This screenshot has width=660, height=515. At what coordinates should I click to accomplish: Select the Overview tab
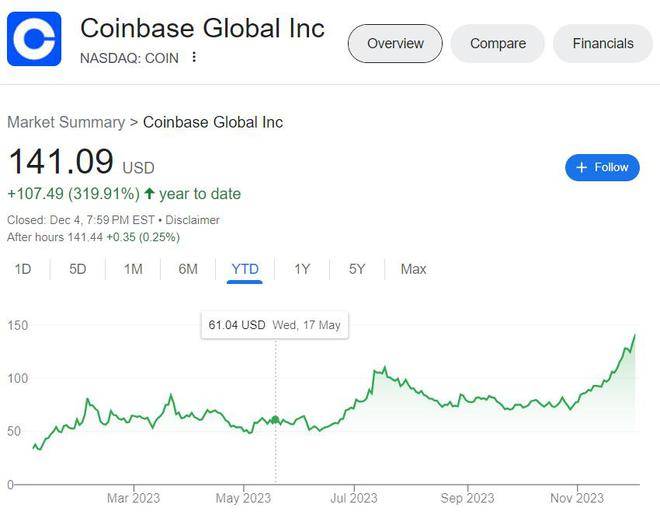(x=395, y=43)
